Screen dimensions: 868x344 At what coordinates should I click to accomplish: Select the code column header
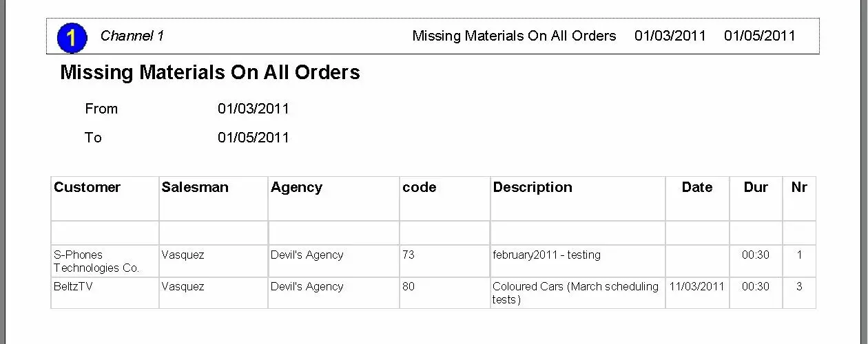coord(419,187)
